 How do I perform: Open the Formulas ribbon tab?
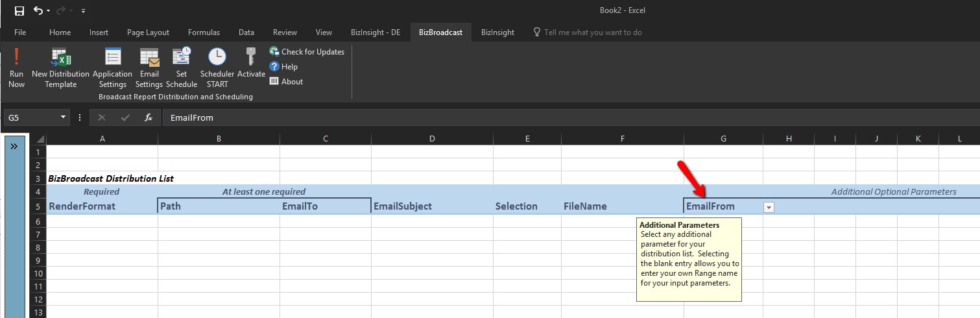(204, 32)
